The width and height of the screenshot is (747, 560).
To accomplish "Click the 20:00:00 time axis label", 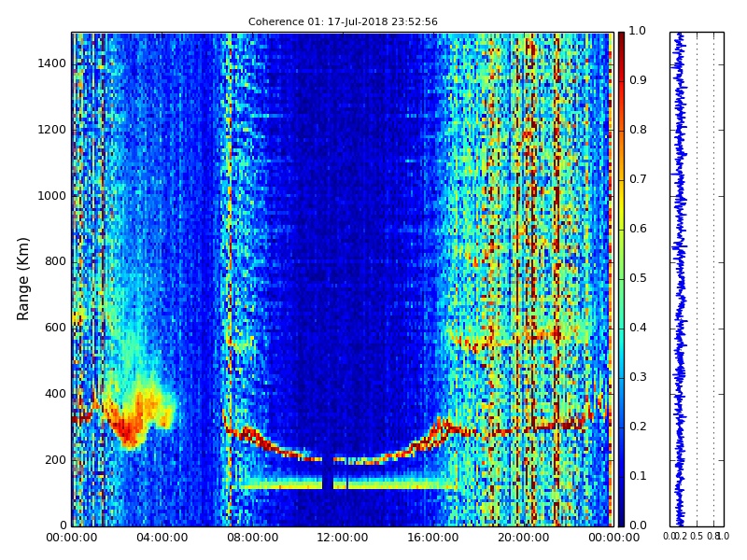I will point(524,538).
